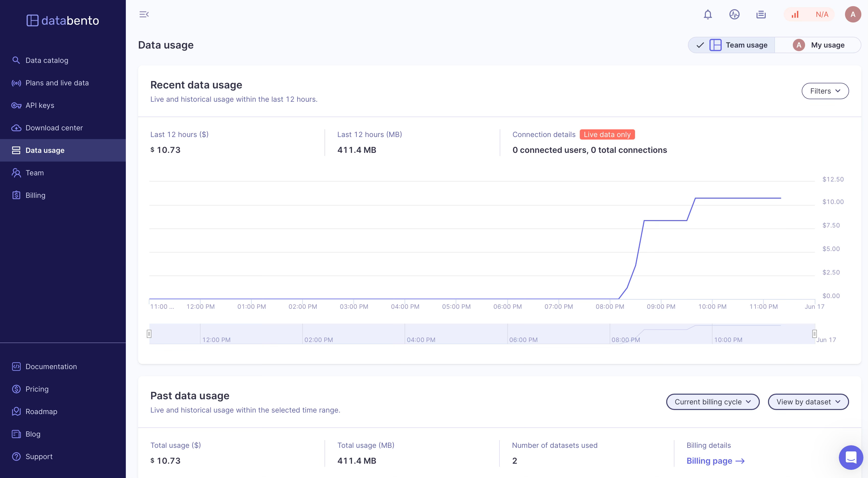Click the databento logo
The width and height of the screenshot is (868, 478).
click(63, 20)
